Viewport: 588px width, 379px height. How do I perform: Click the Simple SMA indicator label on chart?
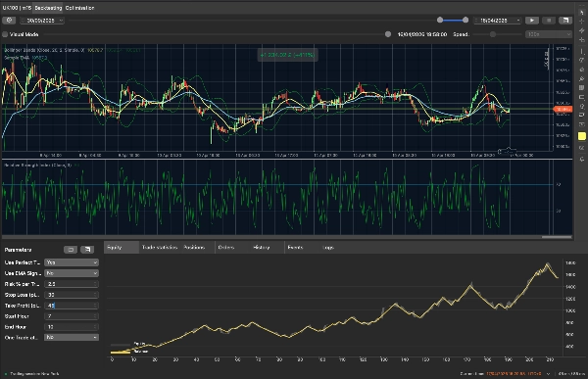click(x=17, y=58)
